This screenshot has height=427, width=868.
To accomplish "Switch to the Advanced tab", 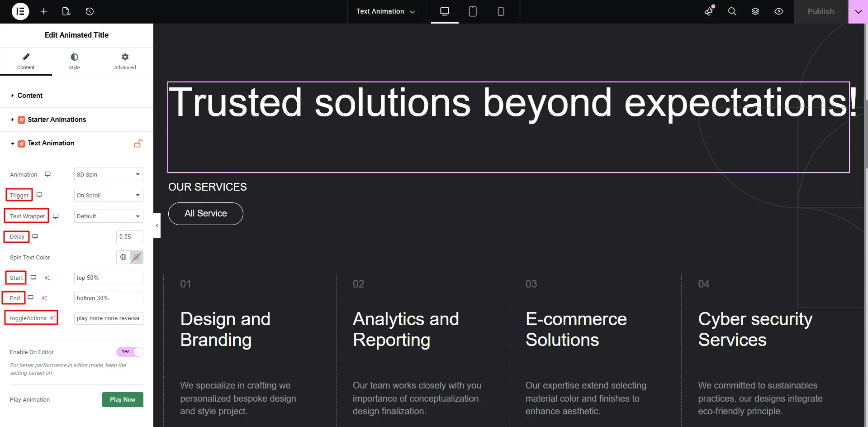I will tap(125, 62).
